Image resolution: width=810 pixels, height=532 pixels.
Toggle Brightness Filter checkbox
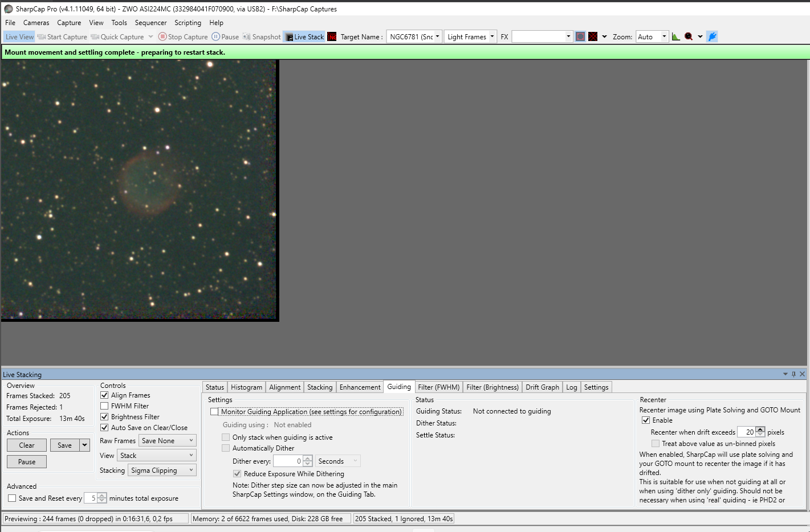pyautogui.click(x=104, y=416)
